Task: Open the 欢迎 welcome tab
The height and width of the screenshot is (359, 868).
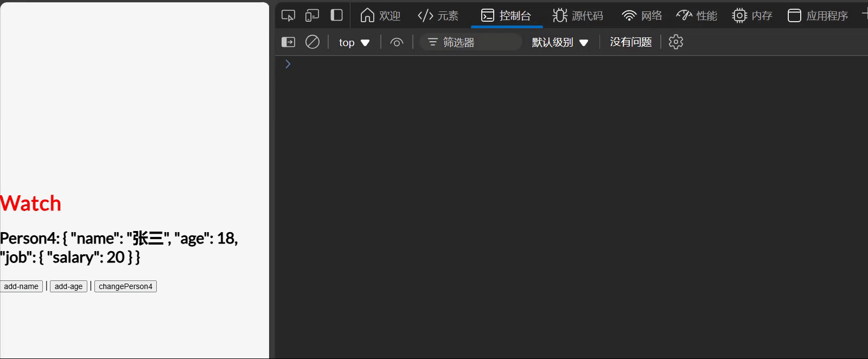Action: [380, 16]
